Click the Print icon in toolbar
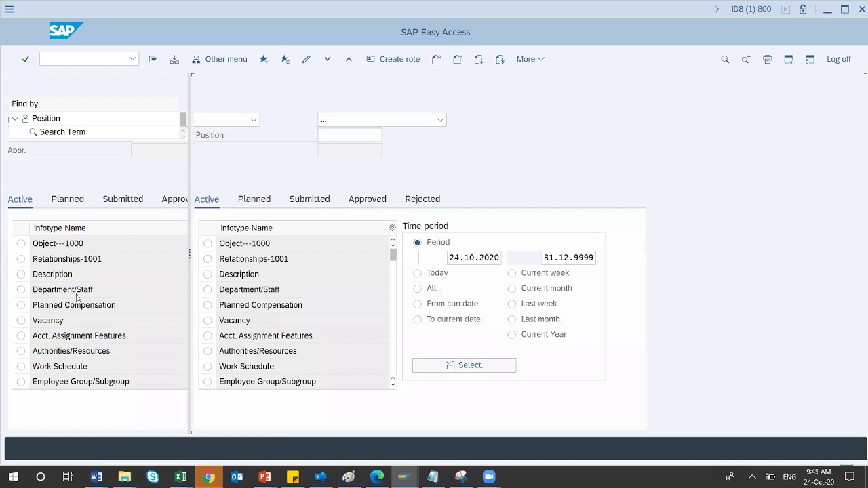This screenshot has height=488, width=868. click(x=768, y=59)
